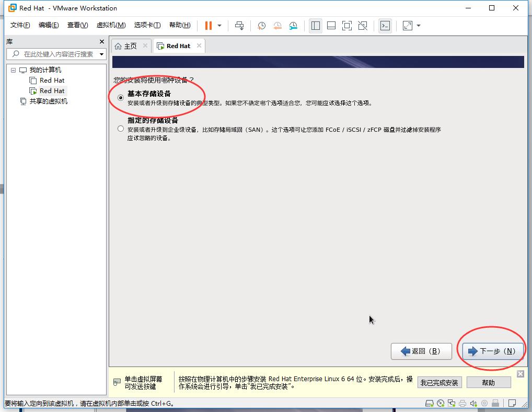Open the snapshot manager
This screenshot has width=532, height=412.
click(x=293, y=26)
